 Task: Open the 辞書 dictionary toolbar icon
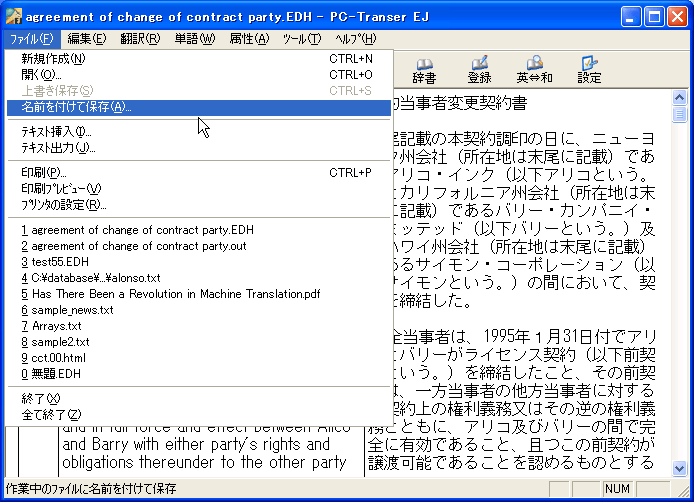point(424,69)
